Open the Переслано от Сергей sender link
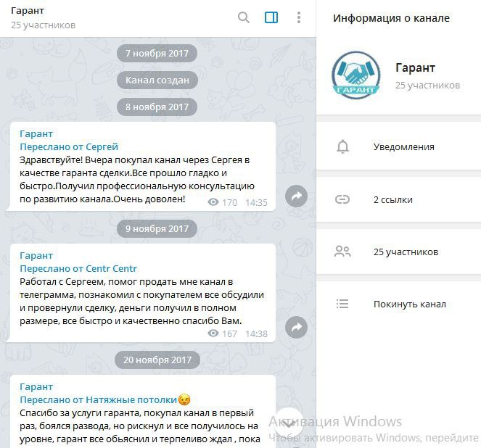The image size is (481, 448). coord(69,146)
